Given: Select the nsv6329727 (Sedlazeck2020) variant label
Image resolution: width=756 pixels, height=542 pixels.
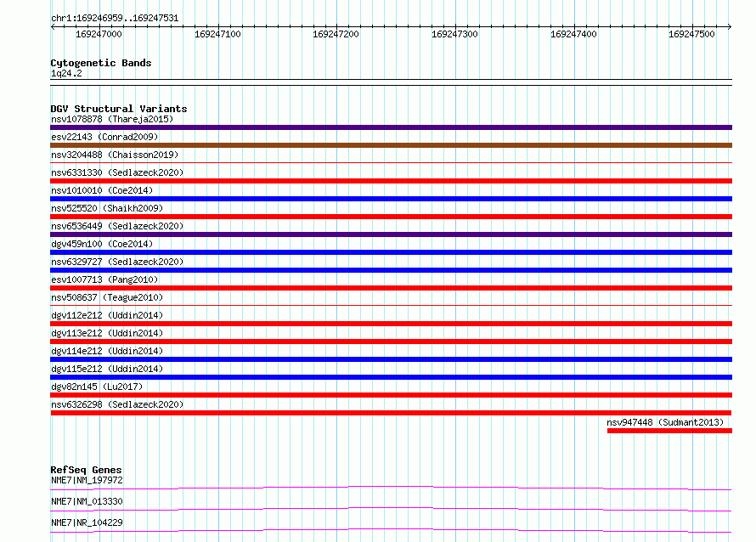Looking at the screenshot, I should pyautogui.click(x=117, y=262).
